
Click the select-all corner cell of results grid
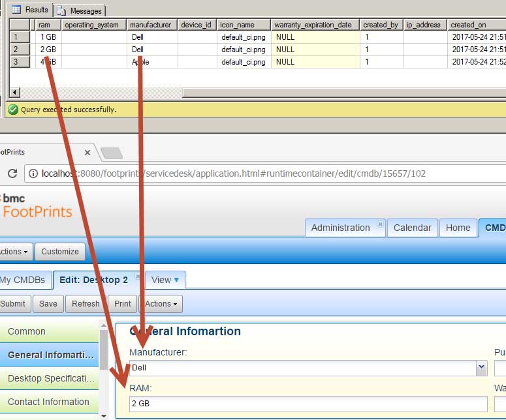click(20, 25)
